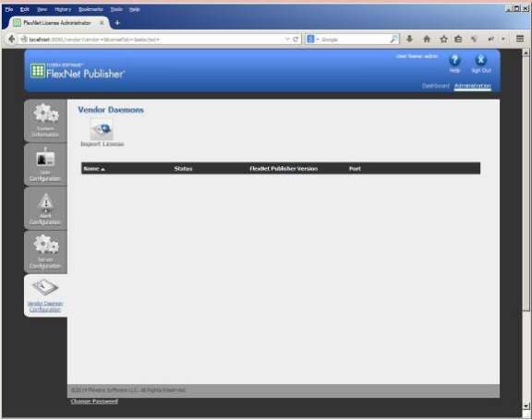
Task: Open Alert Configuration warning icon
Action: pos(45,203)
